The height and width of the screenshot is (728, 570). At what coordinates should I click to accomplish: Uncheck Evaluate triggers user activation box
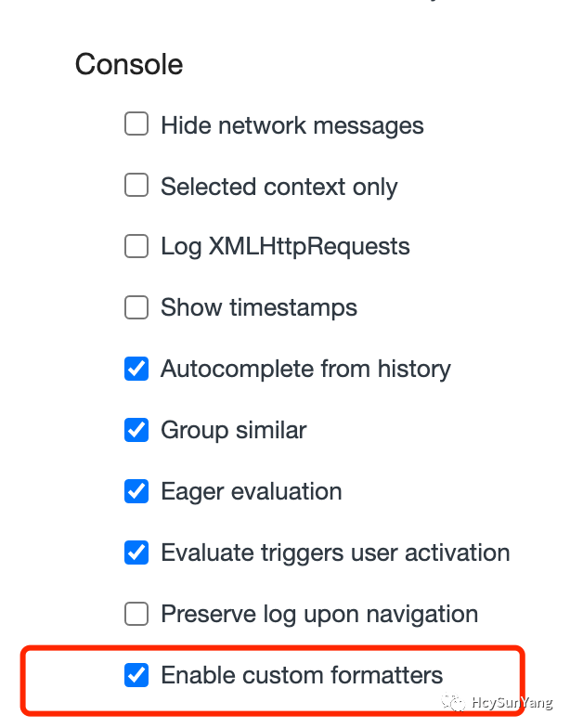136,552
